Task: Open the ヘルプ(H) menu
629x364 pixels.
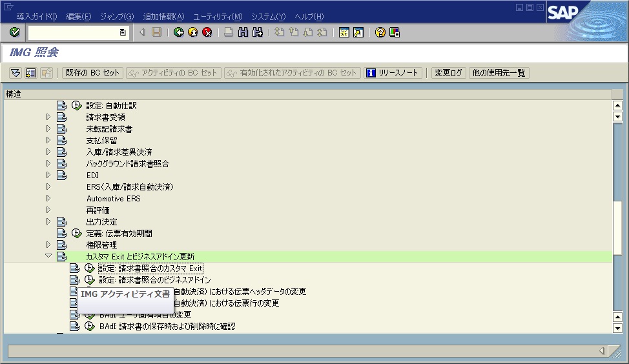Action: [x=309, y=17]
